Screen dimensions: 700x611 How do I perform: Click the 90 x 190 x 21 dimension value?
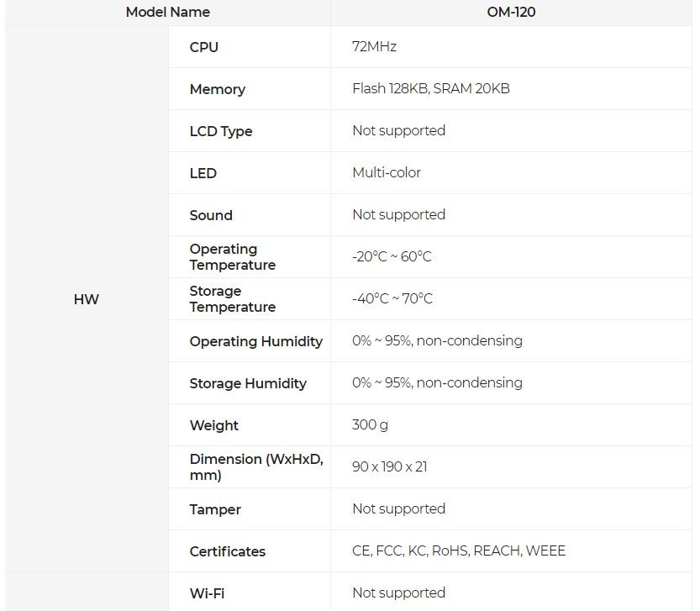pos(390,466)
